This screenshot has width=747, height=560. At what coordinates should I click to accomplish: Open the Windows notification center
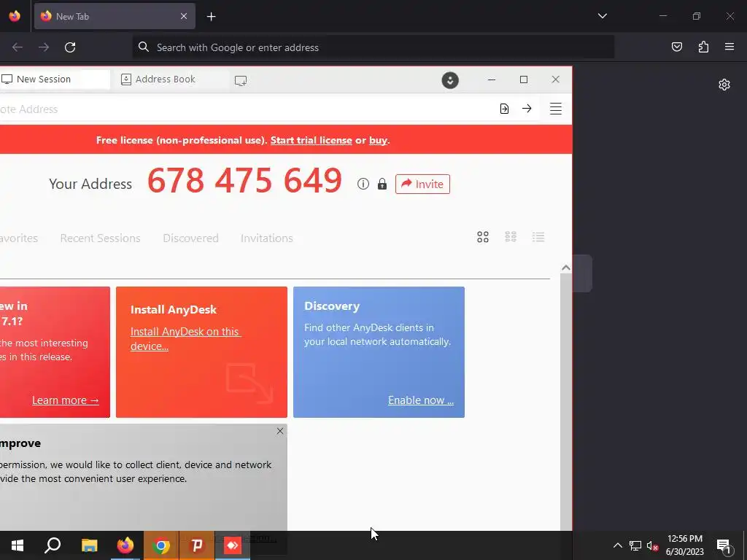coord(724,545)
